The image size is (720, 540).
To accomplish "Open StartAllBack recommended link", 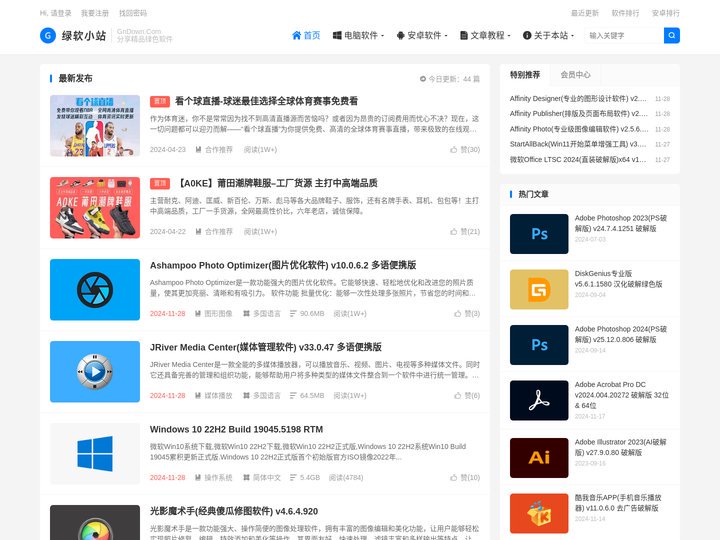I will click(x=578, y=144).
